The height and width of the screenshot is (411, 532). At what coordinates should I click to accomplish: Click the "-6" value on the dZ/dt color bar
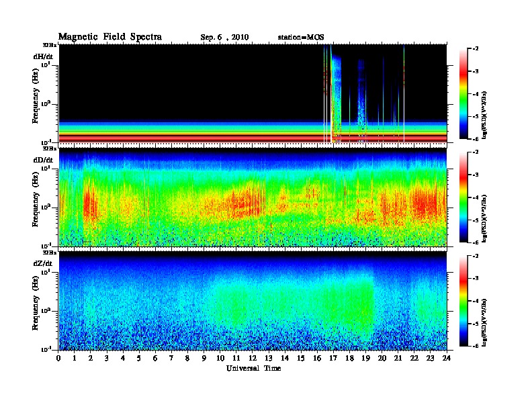(x=476, y=346)
